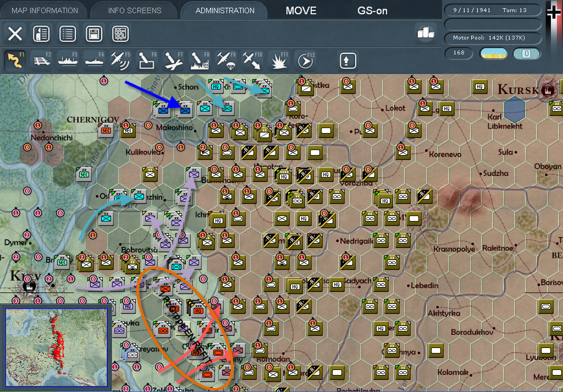Select the orange SEC unit near Chernigov
Image resolution: width=563 pixels, height=392 pixels.
pyautogui.click(x=106, y=130)
